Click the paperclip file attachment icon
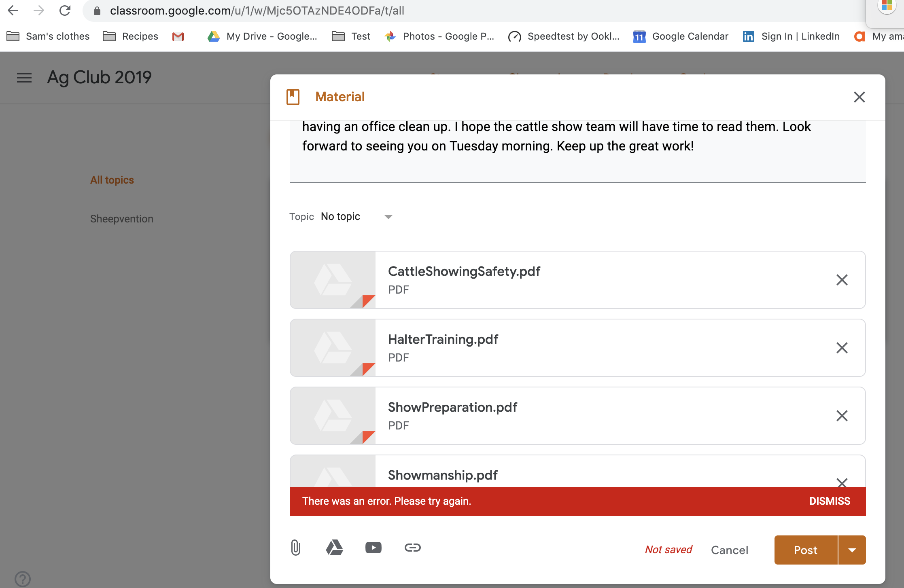 click(x=296, y=547)
